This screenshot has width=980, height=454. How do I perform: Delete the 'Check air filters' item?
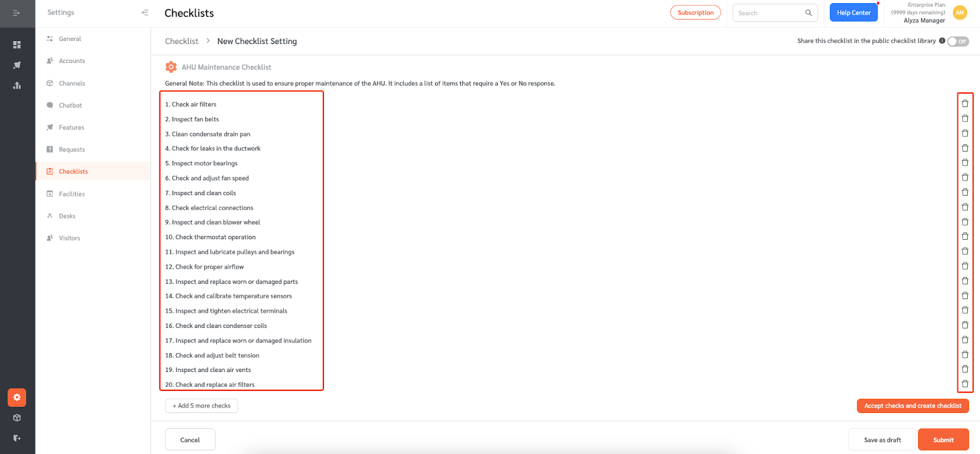click(965, 103)
